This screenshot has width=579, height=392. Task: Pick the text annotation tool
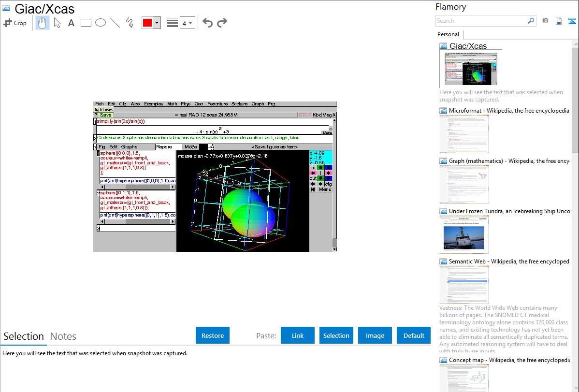tap(71, 23)
